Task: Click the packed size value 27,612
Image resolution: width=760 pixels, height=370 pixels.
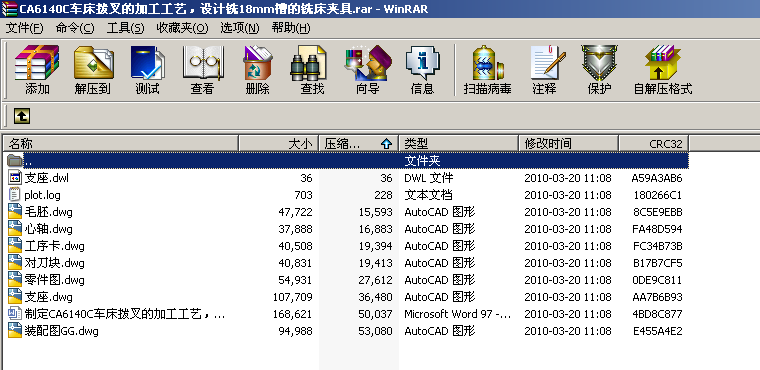Action: [x=375, y=280]
